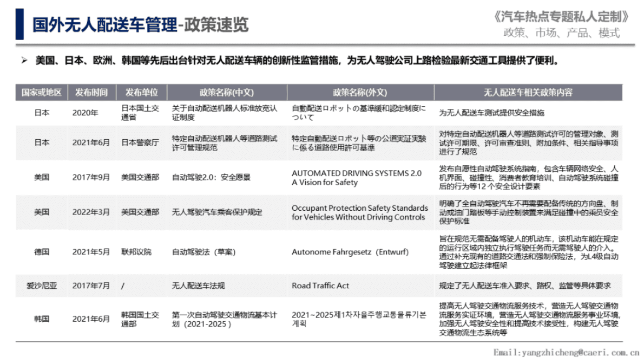Click the 无人配送车相关政策内容 header

(522, 92)
